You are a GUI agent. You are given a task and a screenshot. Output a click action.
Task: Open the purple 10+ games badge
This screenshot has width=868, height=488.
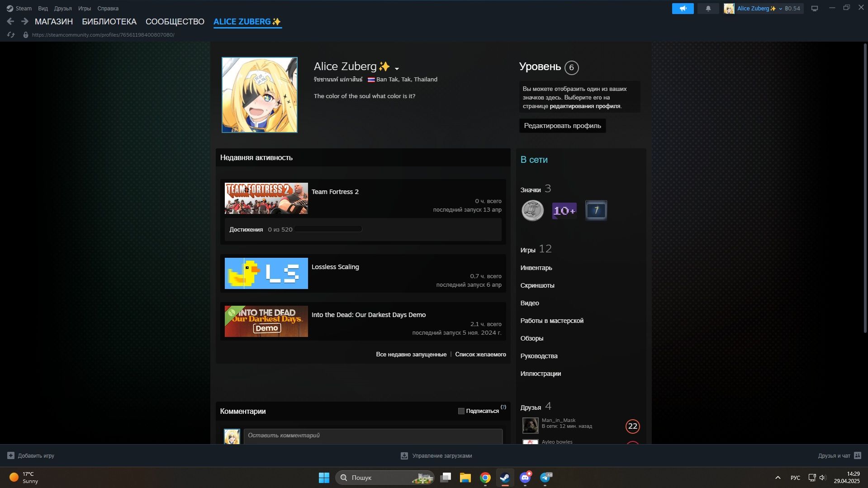click(564, 210)
